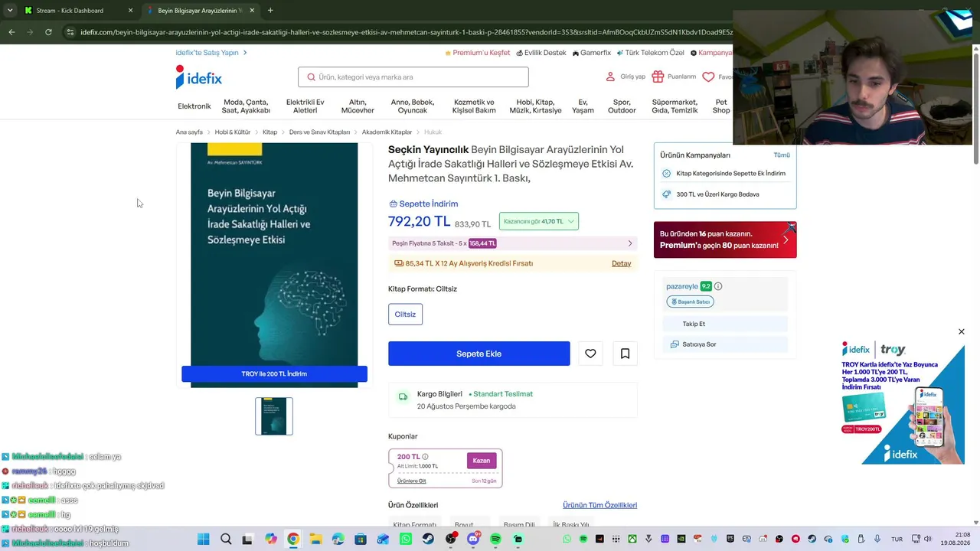
Task: Open Steam from the taskbar
Action: pos(428,540)
